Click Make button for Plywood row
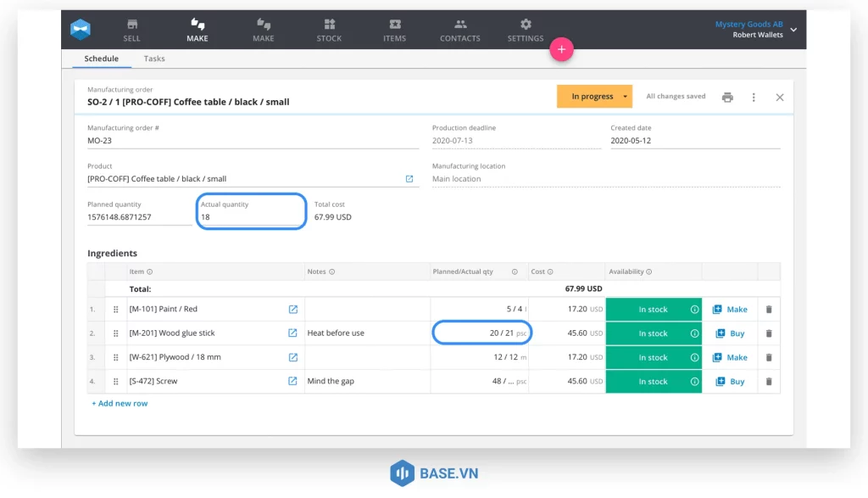868x498 pixels. [x=730, y=358]
